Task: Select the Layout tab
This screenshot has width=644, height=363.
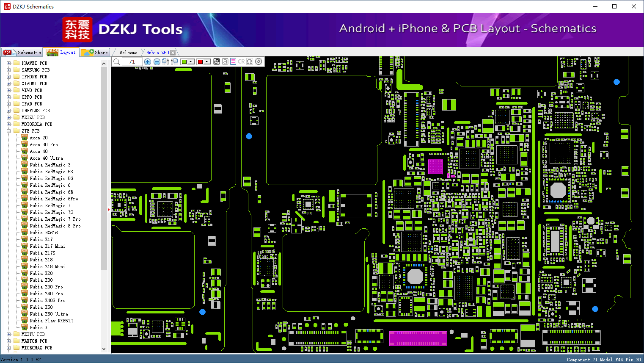Action: (x=61, y=52)
